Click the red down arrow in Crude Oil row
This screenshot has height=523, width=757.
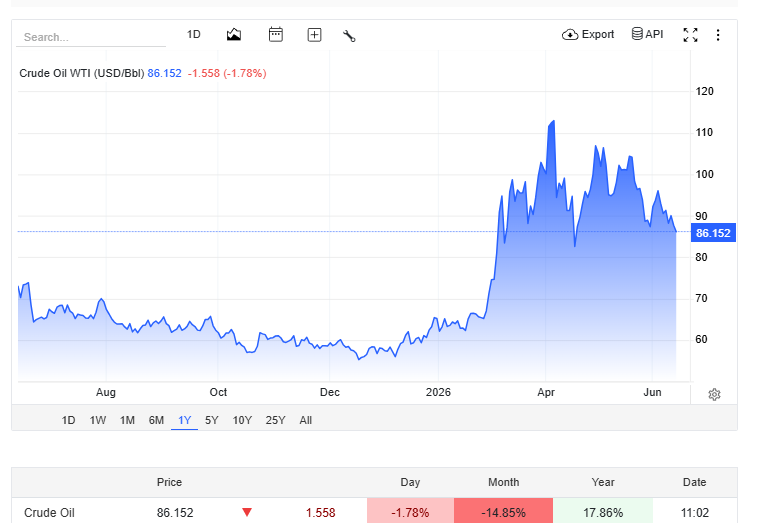tap(247, 512)
